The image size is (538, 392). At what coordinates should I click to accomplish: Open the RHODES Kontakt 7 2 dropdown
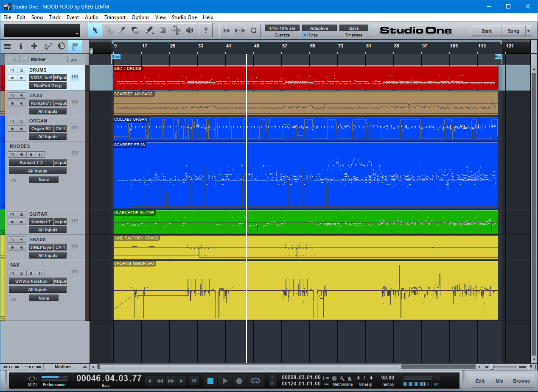pos(31,163)
